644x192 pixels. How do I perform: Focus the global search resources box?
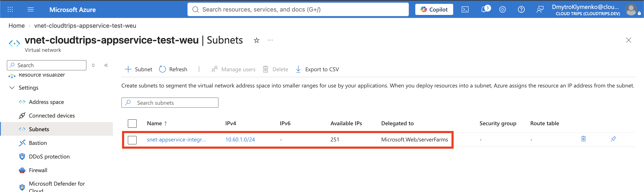pos(298,10)
